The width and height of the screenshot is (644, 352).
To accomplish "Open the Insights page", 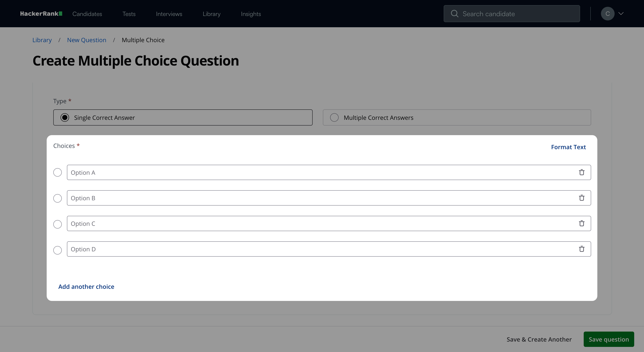I will (251, 14).
